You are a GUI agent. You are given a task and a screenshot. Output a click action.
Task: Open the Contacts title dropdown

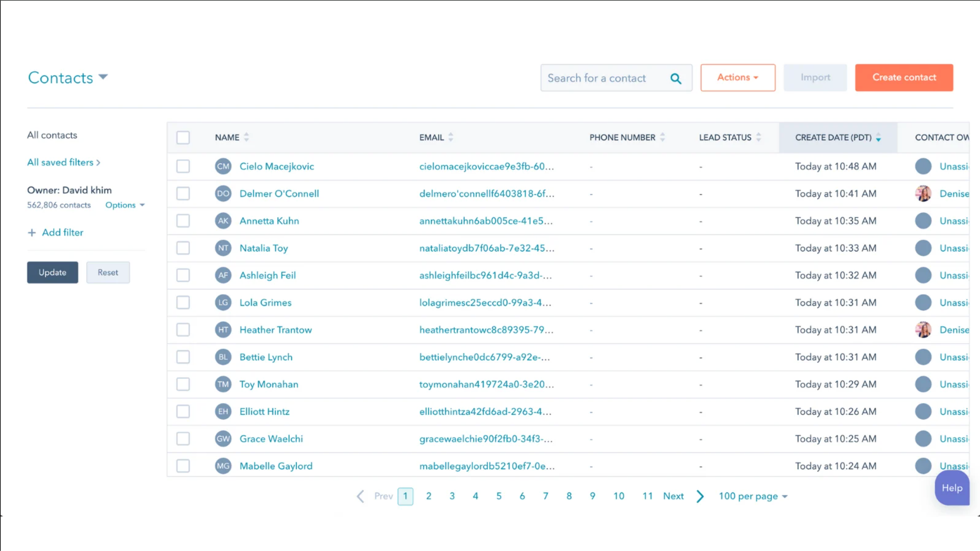69,77
